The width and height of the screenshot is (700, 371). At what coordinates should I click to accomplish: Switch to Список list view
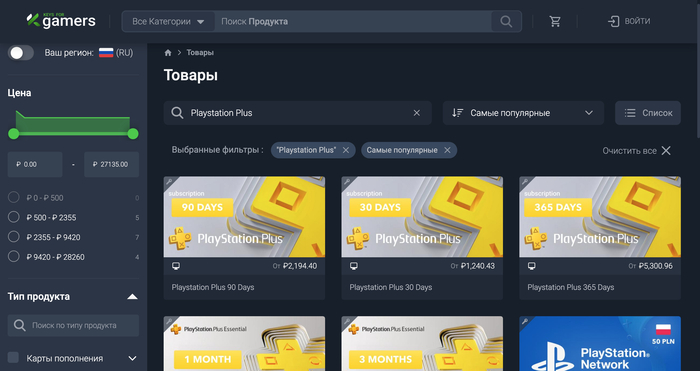coord(648,113)
